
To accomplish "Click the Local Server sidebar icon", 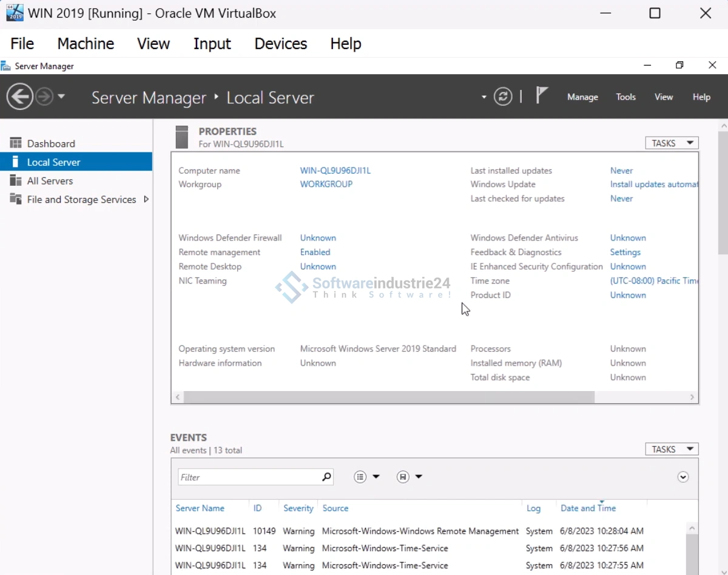I will point(16,162).
